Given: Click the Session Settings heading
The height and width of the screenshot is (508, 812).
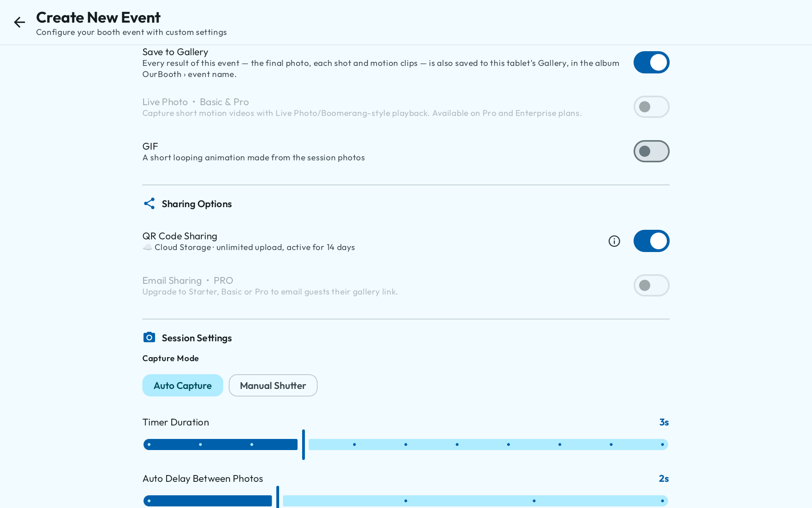Looking at the screenshot, I should [197, 338].
